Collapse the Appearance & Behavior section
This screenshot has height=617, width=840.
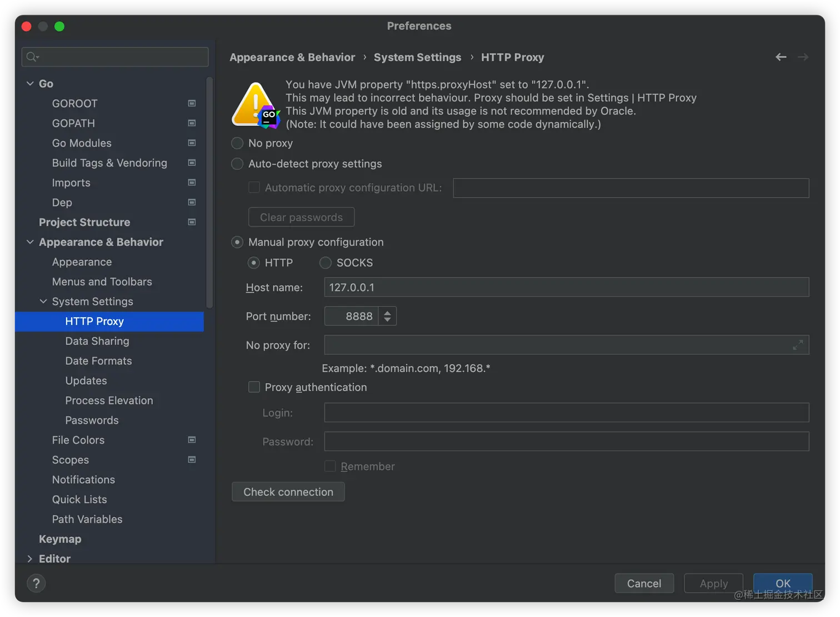30,242
